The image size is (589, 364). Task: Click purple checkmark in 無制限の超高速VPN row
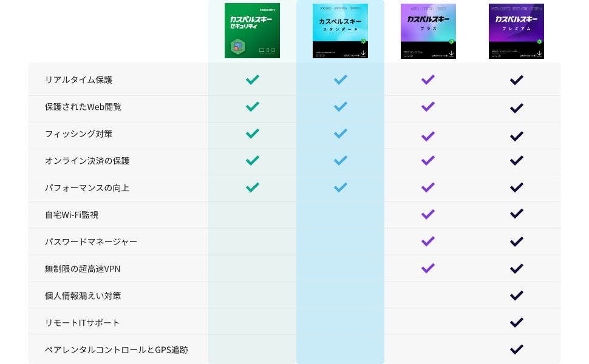[428, 268]
